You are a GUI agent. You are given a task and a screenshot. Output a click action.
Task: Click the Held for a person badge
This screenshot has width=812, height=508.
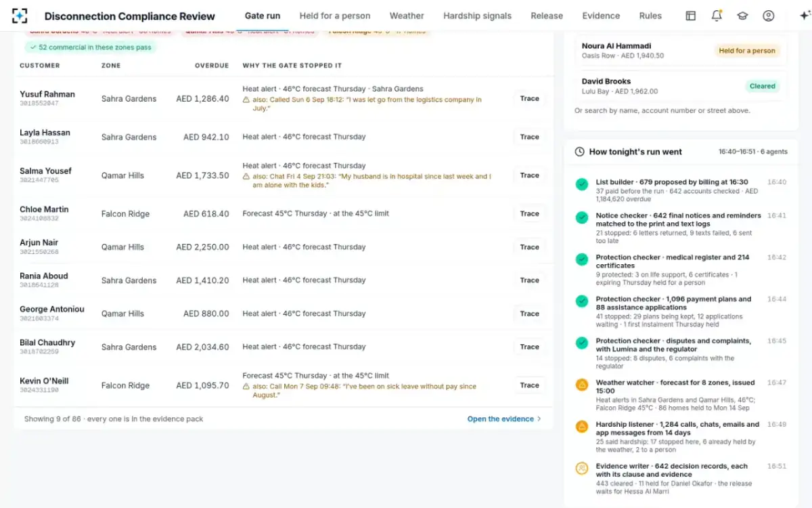[x=747, y=51]
